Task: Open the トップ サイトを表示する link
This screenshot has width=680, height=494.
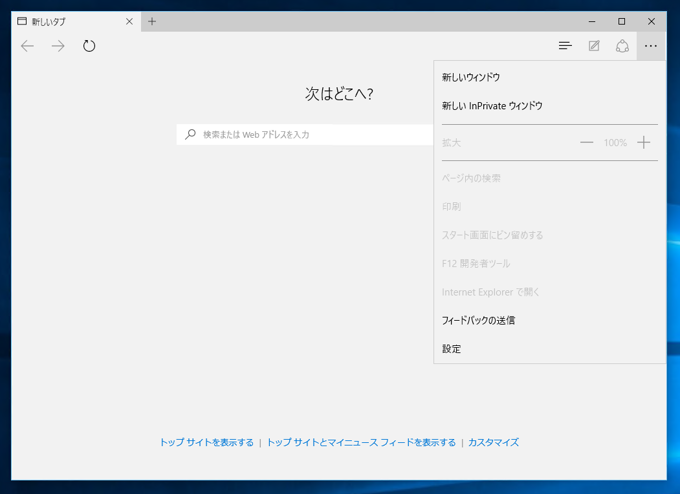Action: (x=206, y=442)
